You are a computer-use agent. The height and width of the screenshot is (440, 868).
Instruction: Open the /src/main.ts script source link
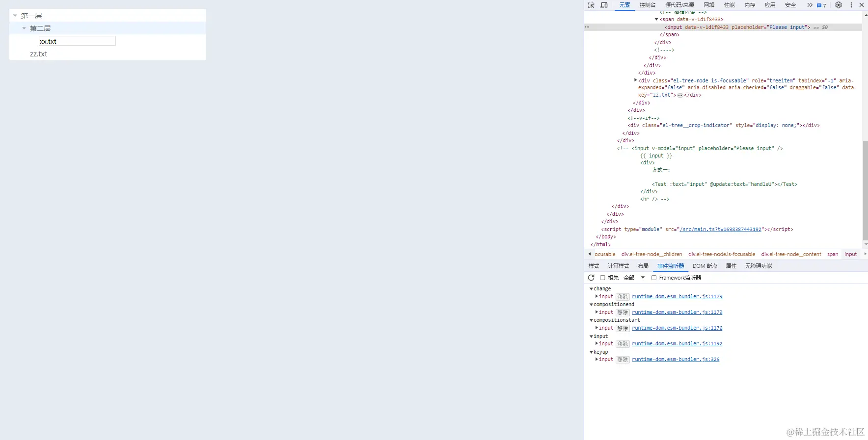point(720,229)
